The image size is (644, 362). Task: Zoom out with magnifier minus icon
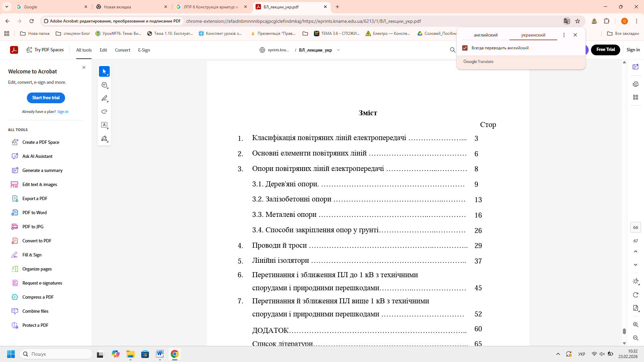pyautogui.click(x=636, y=338)
